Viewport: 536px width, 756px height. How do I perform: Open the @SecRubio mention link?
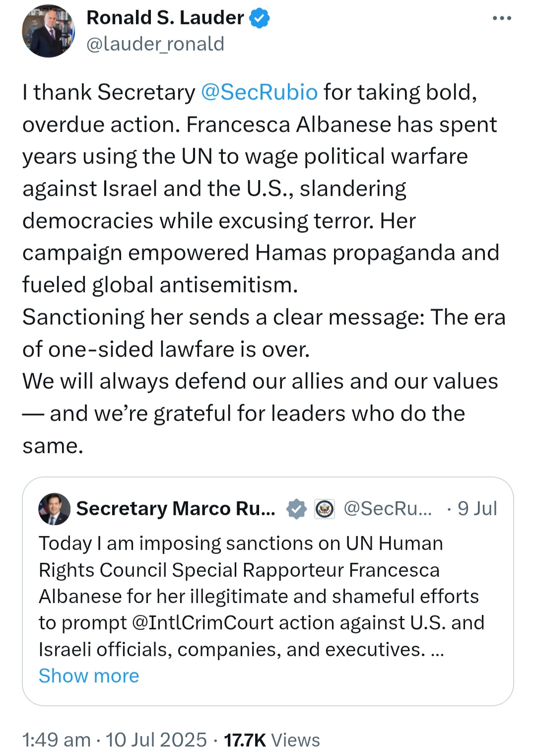tap(259, 92)
